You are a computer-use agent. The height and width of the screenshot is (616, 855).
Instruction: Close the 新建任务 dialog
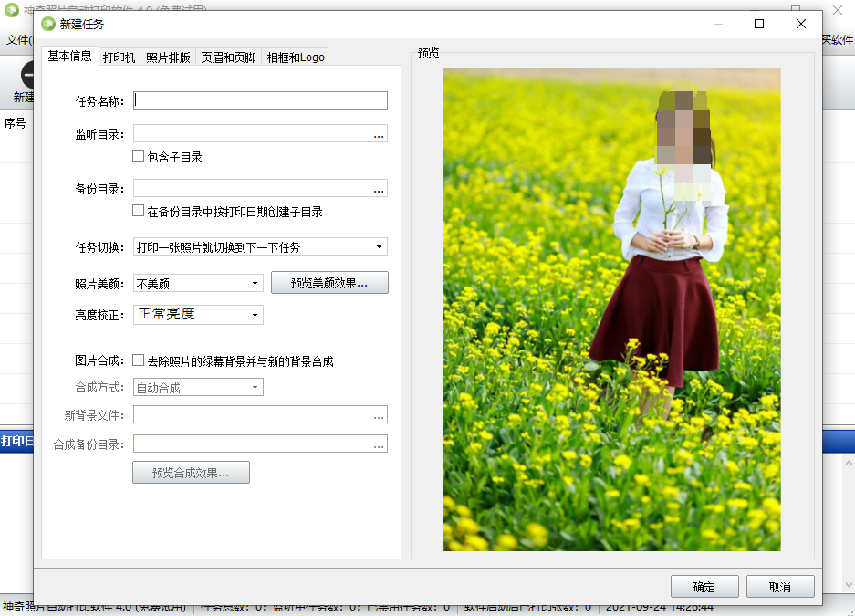800,25
